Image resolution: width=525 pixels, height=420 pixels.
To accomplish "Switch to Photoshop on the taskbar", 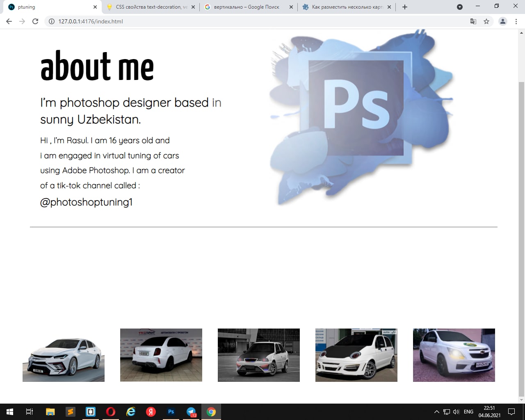I will point(171,412).
